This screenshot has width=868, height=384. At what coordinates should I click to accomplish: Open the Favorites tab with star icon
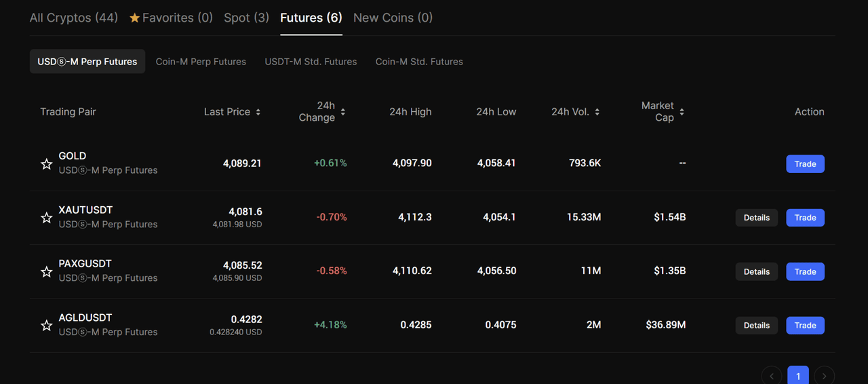(x=171, y=18)
